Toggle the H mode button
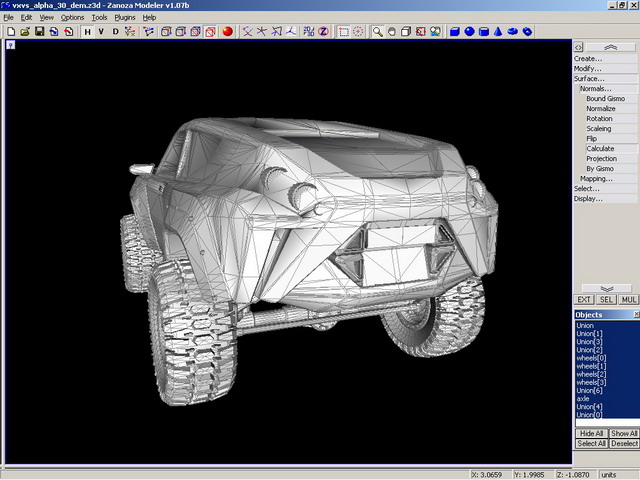 point(87,31)
